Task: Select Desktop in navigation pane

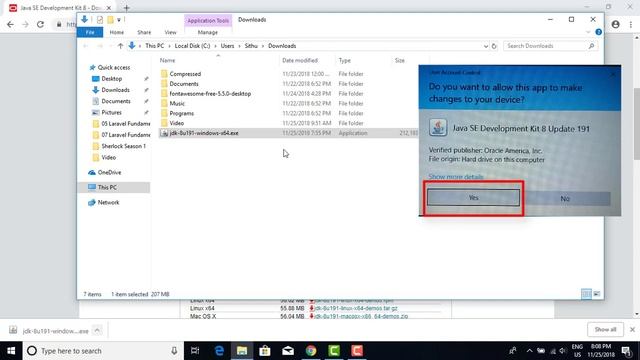Action: [x=111, y=79]
